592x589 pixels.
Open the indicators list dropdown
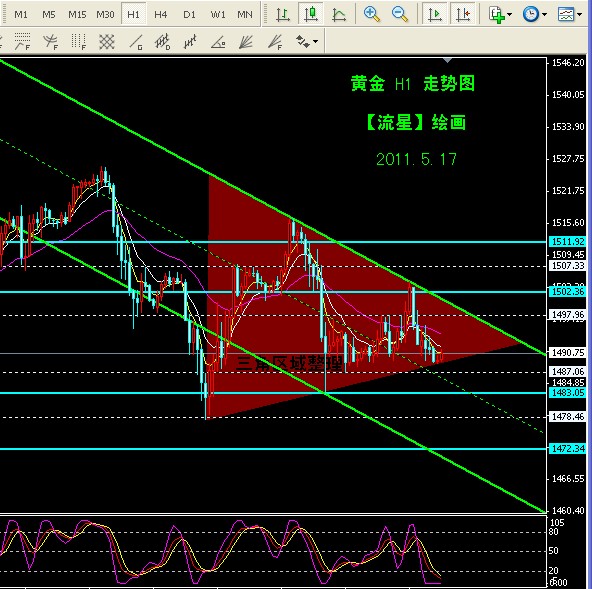(x=500, y=14)
